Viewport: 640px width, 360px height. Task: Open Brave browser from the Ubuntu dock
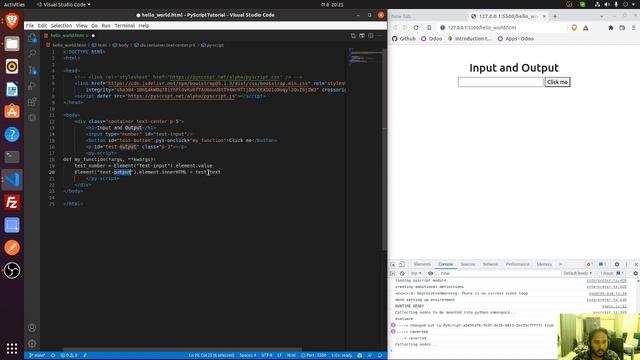click(x=12, y=20)
